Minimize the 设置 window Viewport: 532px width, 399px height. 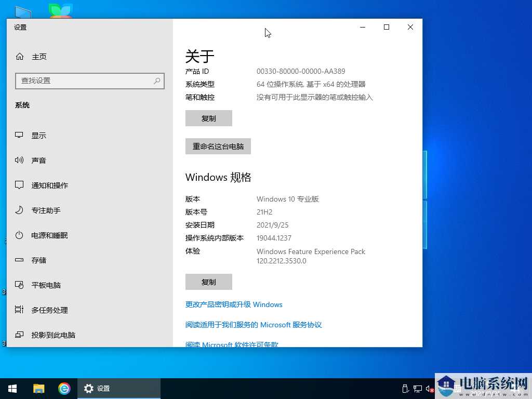coord(363,27)
